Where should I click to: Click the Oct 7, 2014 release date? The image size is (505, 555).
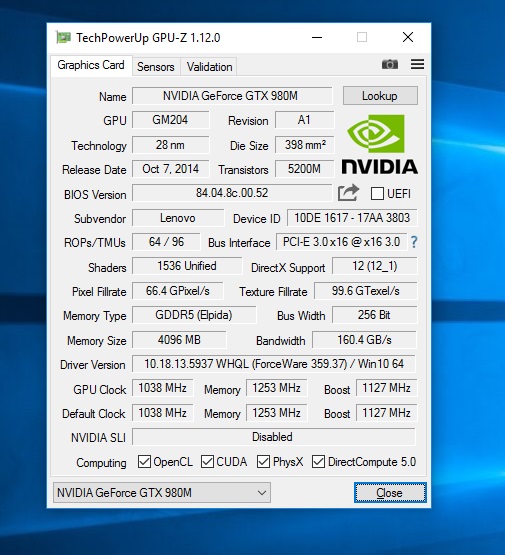click(x=171, y=169)
